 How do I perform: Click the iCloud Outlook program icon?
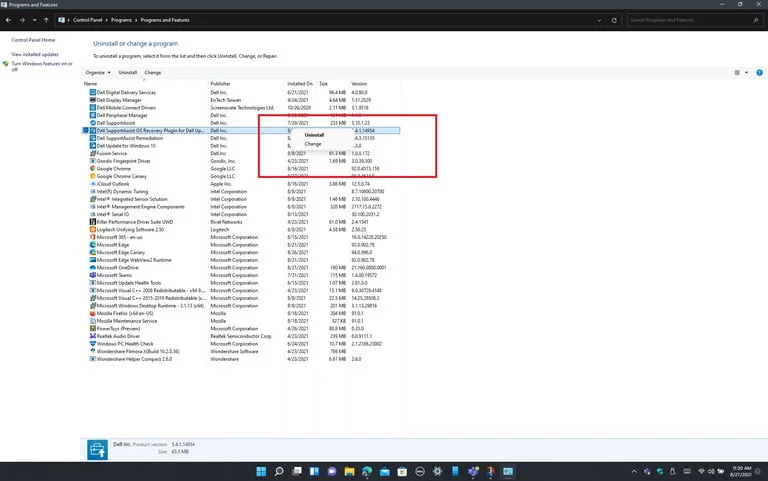tap(93, 184)
